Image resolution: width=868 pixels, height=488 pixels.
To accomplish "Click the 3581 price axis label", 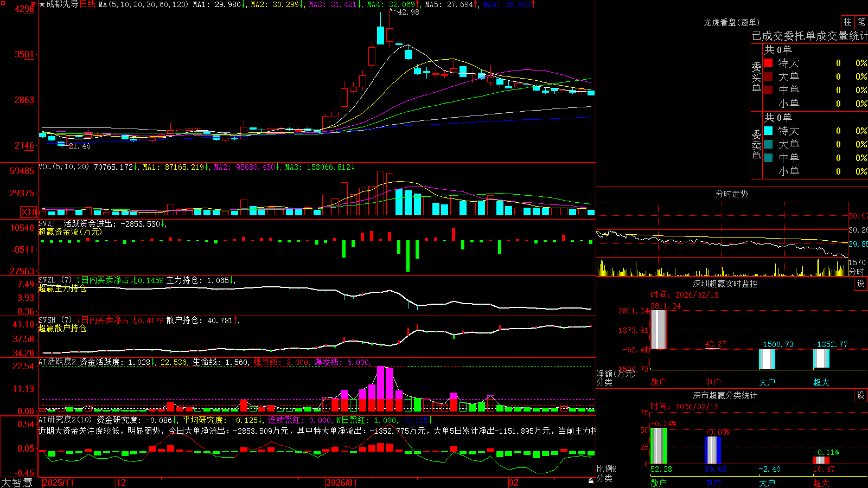I will point(25,54).
